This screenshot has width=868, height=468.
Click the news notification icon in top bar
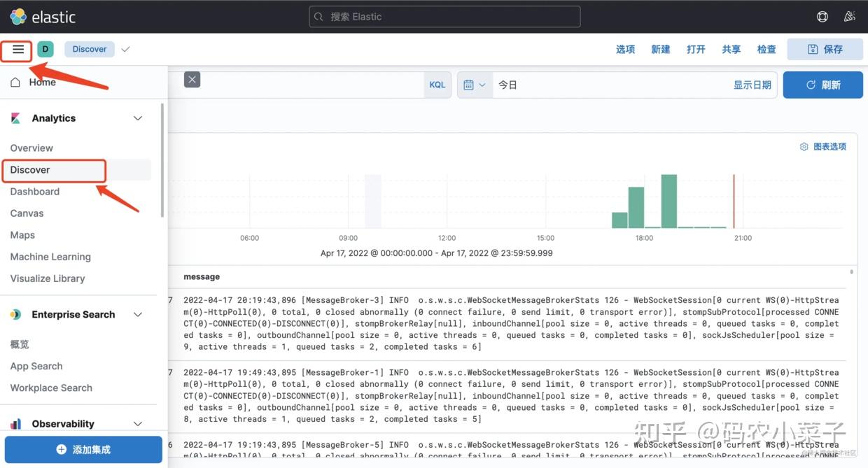(x=849, y=16)
